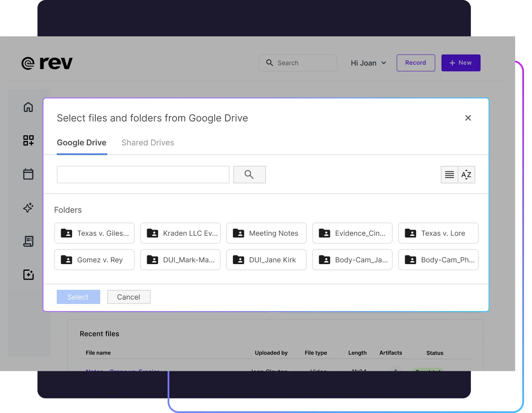This screenshot has width=532, height=413.
Task: Select the Meeting Notes folder
Action: click(266, 233)
